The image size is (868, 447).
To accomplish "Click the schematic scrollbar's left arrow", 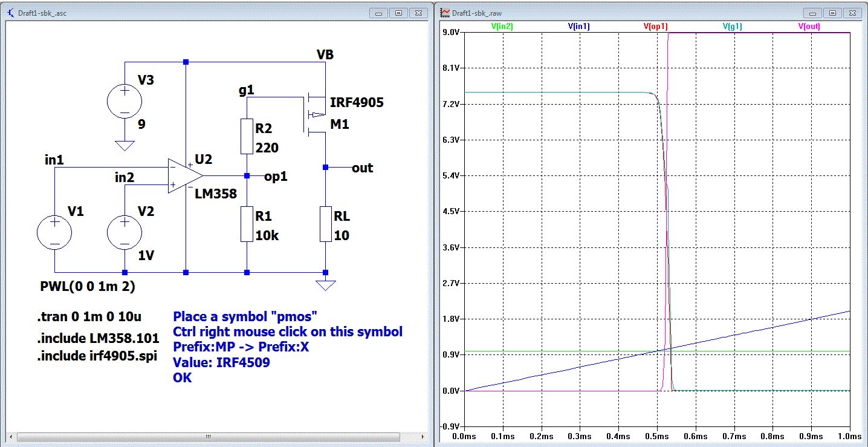I will (13, 437).
